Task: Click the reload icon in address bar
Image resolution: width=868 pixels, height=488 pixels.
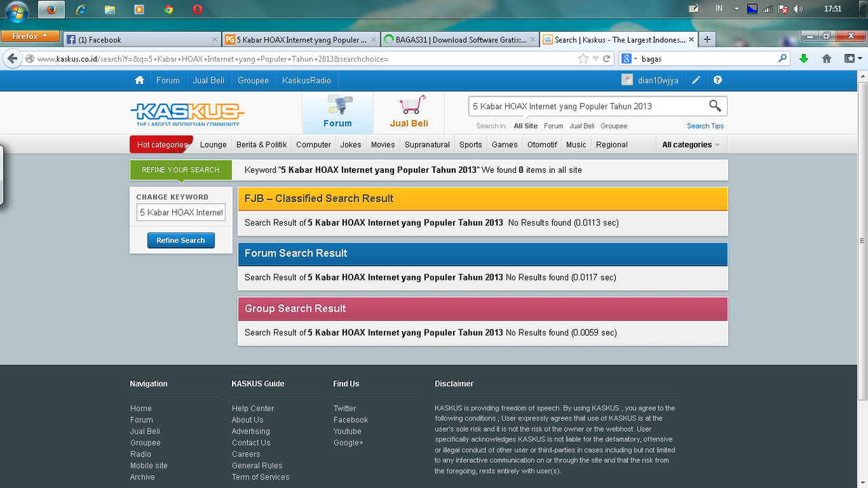Action: [x=607, y=59]
